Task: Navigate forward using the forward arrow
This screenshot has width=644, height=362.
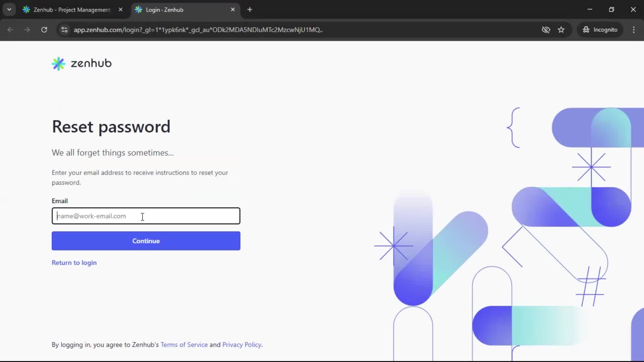Action: pyautogui.click(x=27, y=29)
